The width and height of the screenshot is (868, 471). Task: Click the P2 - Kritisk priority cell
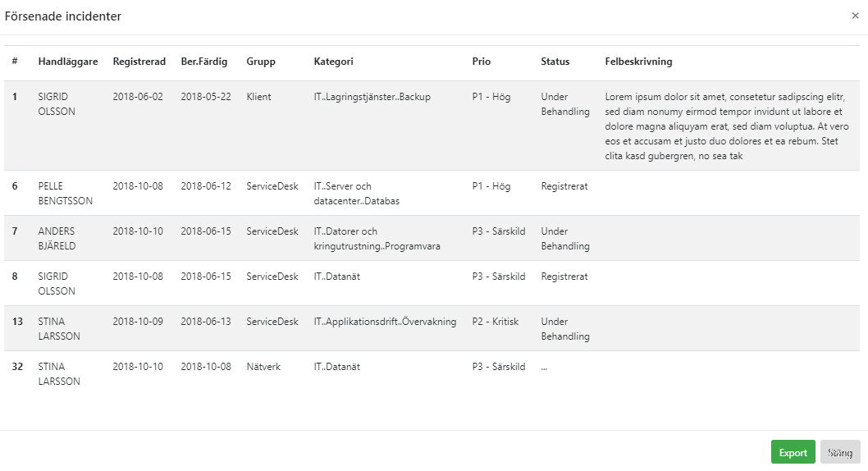click(495, 322)
